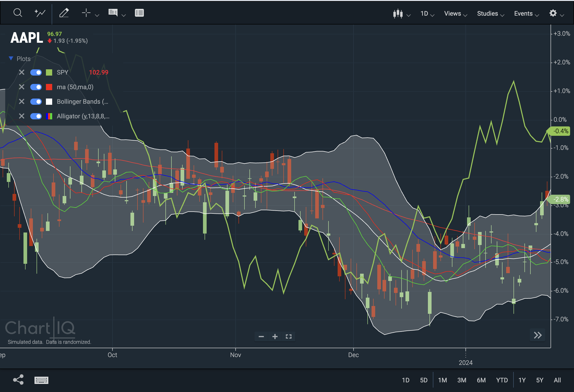Expand the info tooltip options chevron

[124, 15]
